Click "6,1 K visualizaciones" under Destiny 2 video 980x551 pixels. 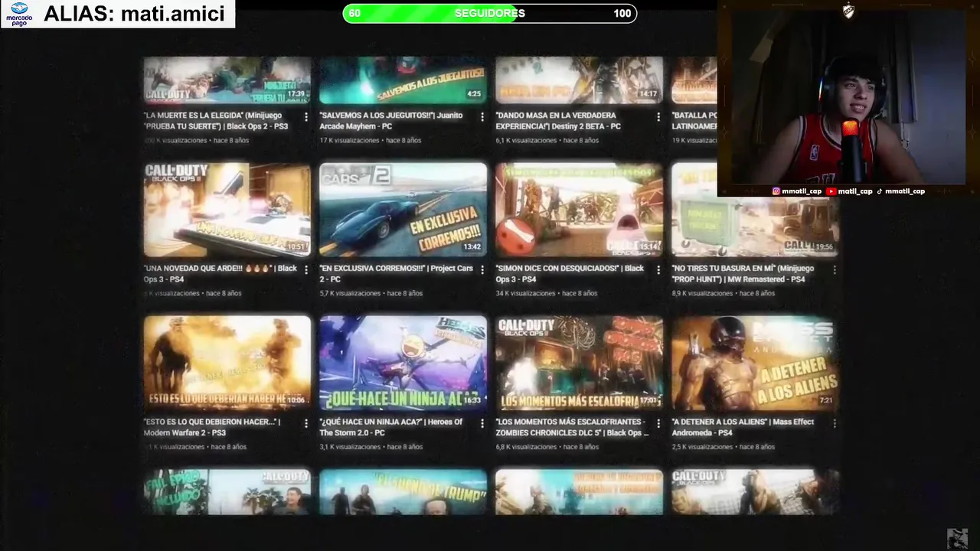pyautogui.click(x=526, y=141)
